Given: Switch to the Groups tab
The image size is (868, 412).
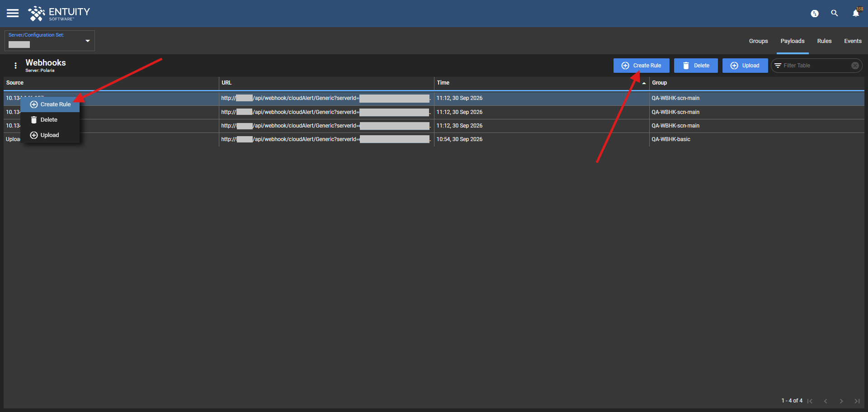Looking at the screenshot, I should pyautogui.click(x=758, y=41).
